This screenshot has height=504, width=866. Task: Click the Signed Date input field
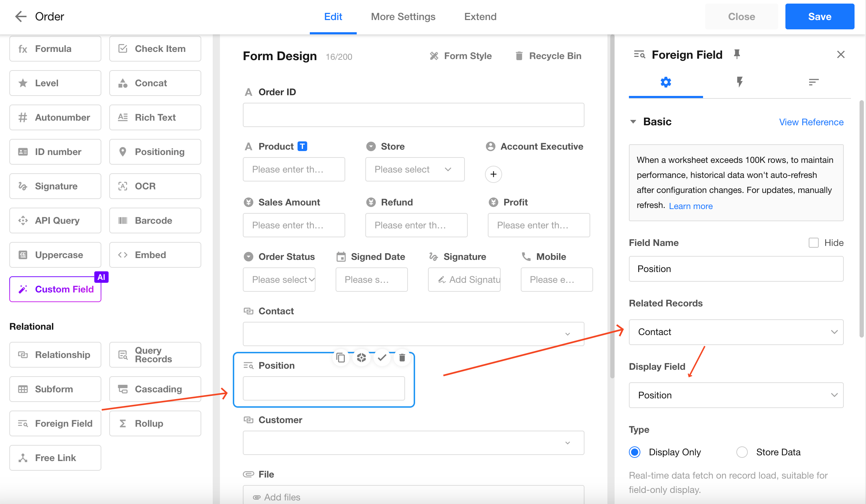(x=371, y=280)
